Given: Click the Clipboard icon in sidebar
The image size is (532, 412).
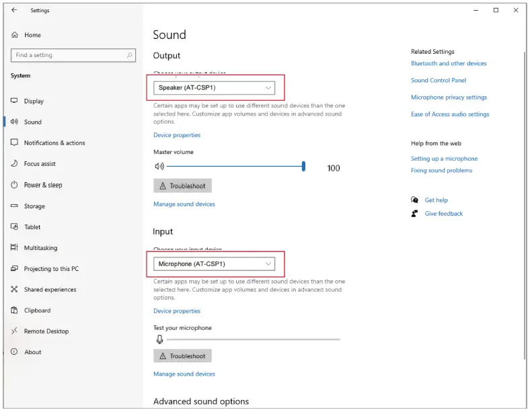Looking at the screenshot, I should (15, 311).
